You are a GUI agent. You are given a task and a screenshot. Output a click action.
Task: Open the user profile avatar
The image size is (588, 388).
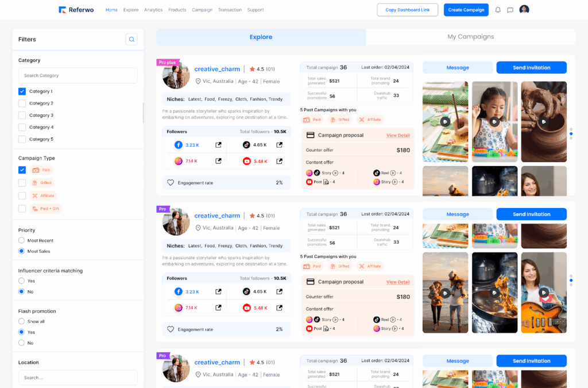(524, 10)
